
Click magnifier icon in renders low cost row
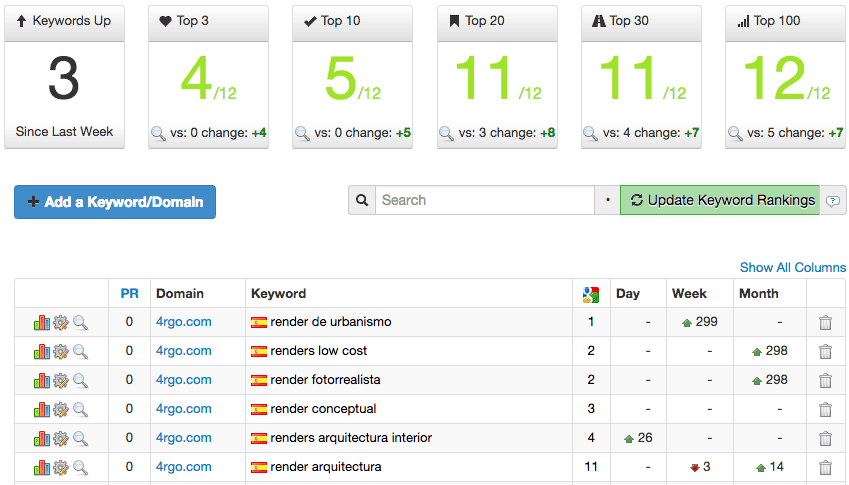pyautogui.click(x=80, y=352)
